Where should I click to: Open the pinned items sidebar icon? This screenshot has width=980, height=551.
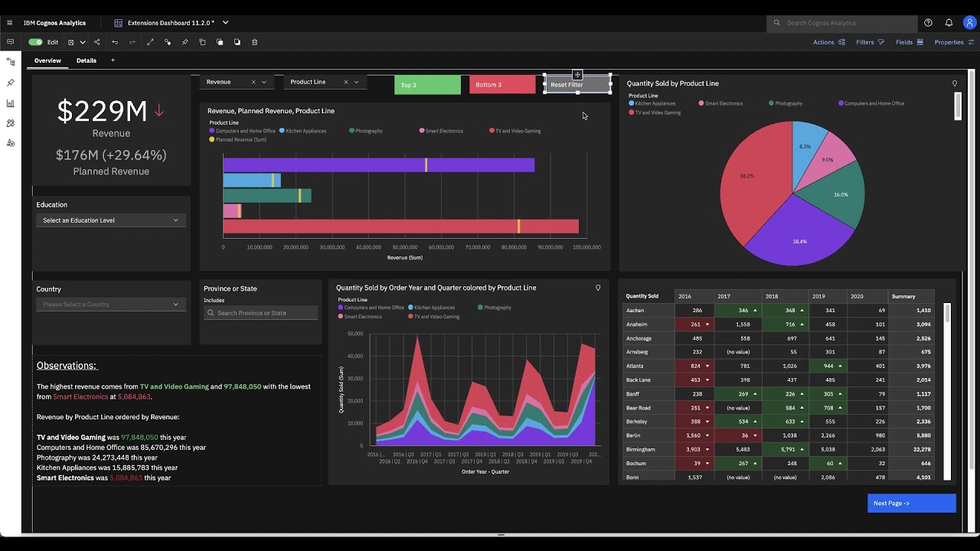[11, 82]
